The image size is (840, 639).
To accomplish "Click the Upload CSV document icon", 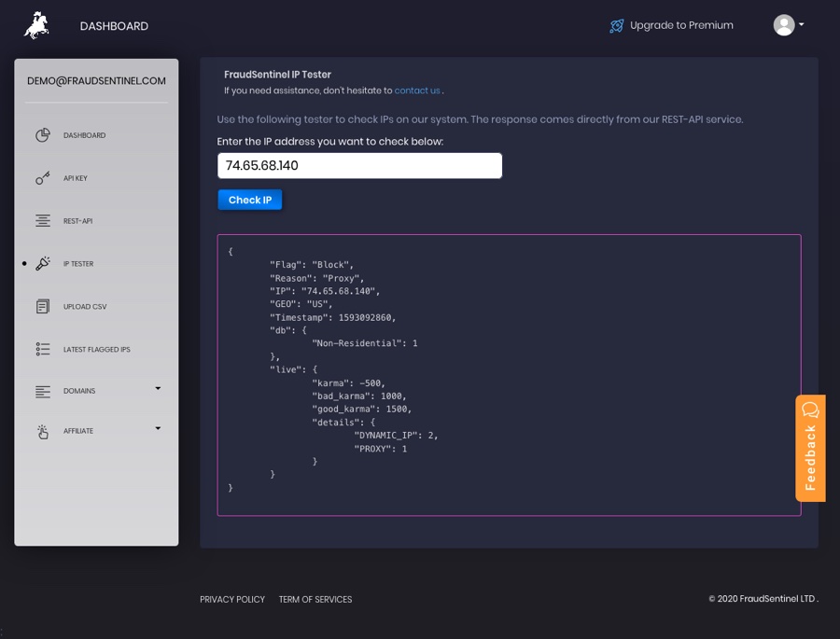I will pos(43,306).
